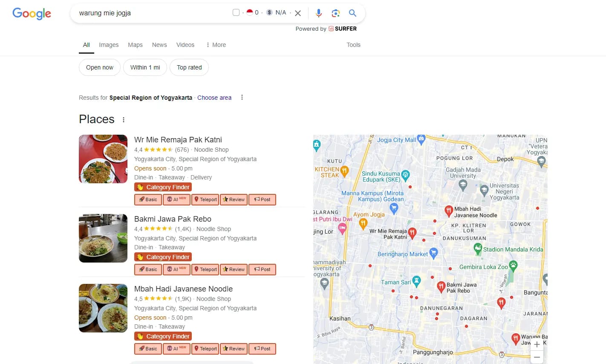The height and width of the screenshot is (364, 606).
Task: Click Mbah Hadi Javanese Noodle map pin
Action: [x=448, y=211]
